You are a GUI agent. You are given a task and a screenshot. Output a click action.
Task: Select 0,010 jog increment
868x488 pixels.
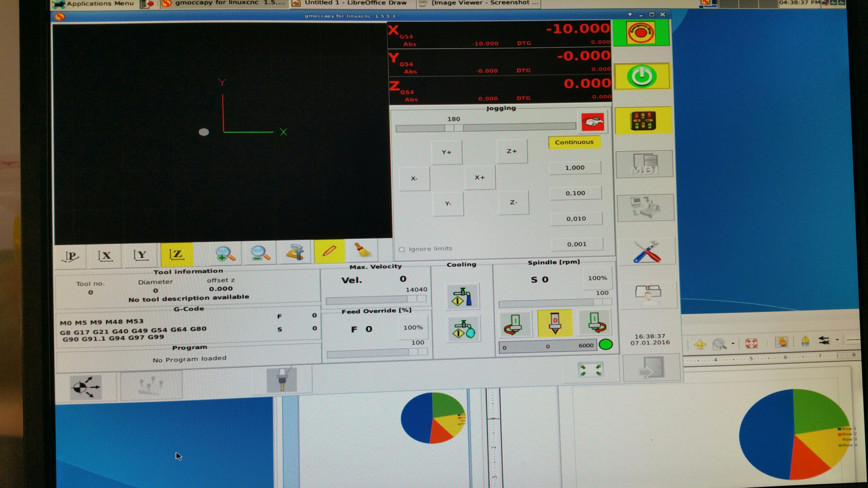576,219
